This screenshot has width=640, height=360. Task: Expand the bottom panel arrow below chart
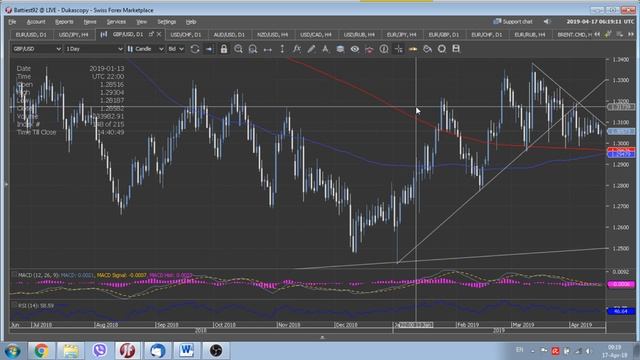(322, 338)
